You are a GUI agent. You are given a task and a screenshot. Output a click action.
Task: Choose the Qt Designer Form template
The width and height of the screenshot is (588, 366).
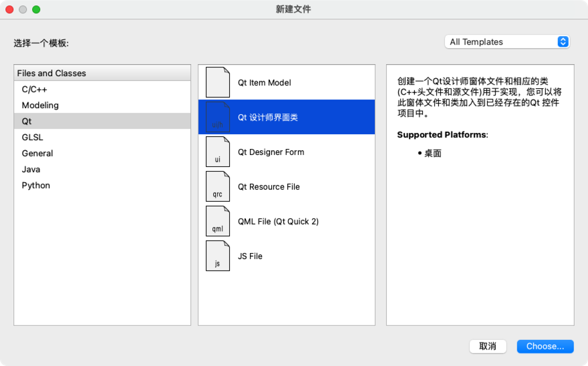287,152
